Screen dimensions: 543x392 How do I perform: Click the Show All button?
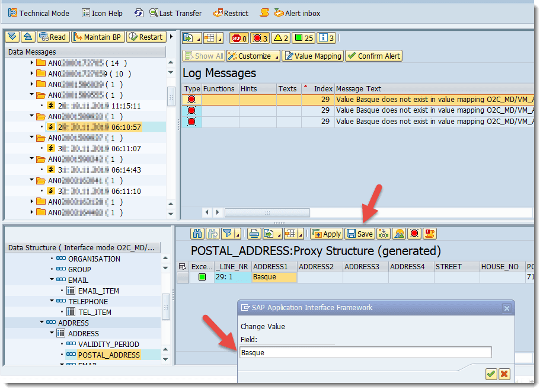[x=204, y=56]
